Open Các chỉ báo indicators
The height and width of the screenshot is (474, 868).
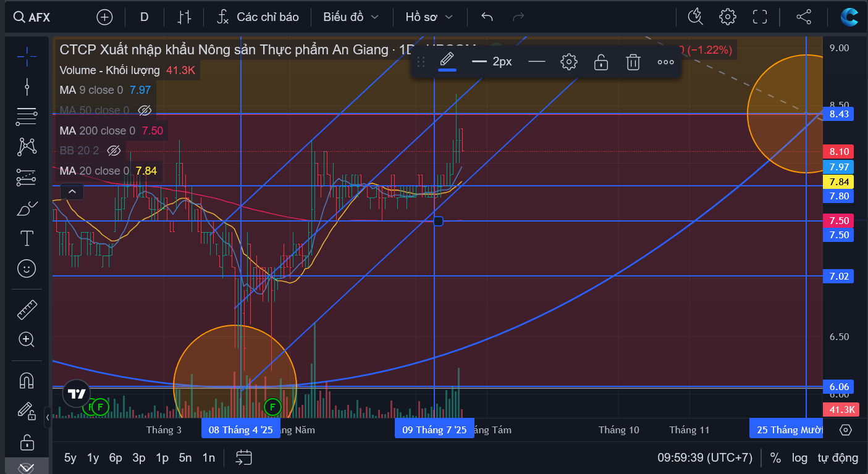click(x=258, y=17)
